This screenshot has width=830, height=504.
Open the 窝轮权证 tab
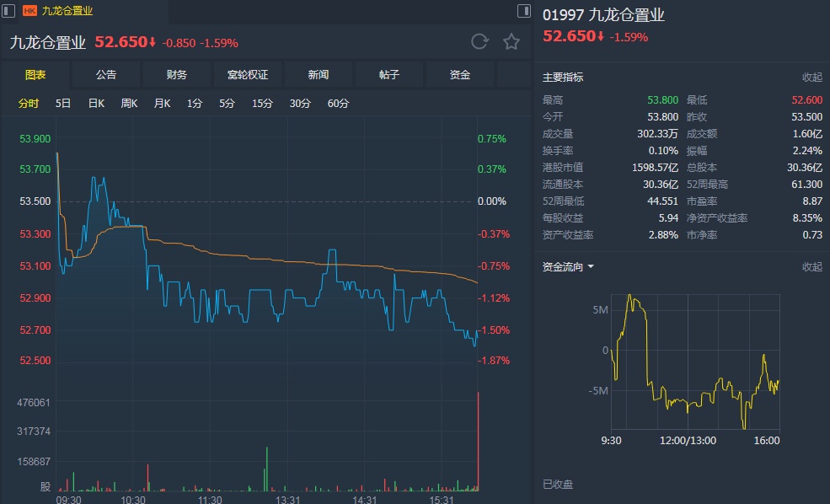coord(248,75)
